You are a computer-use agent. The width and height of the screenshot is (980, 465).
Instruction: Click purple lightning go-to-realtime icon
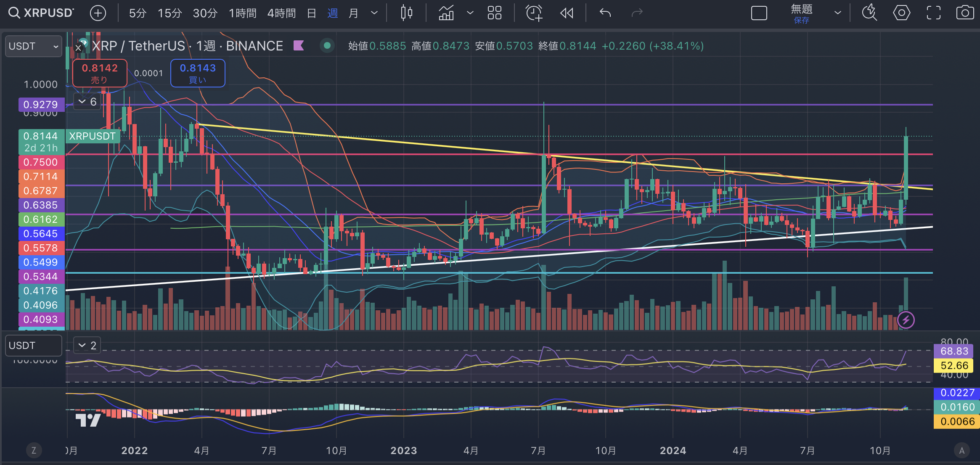point(906,320)
